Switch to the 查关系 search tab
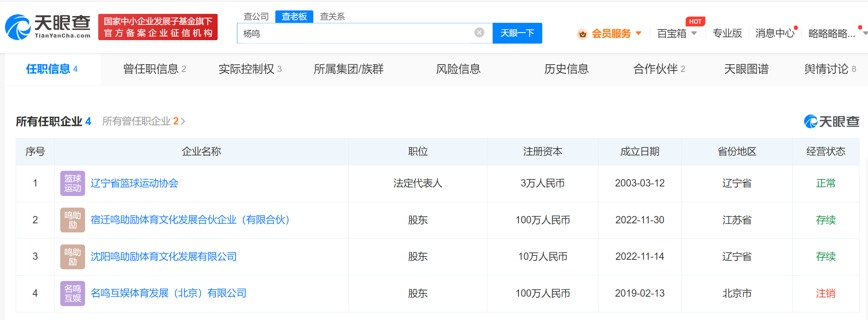Image resolution: width=868 pixels, height=320 pixels. [332, 16]
